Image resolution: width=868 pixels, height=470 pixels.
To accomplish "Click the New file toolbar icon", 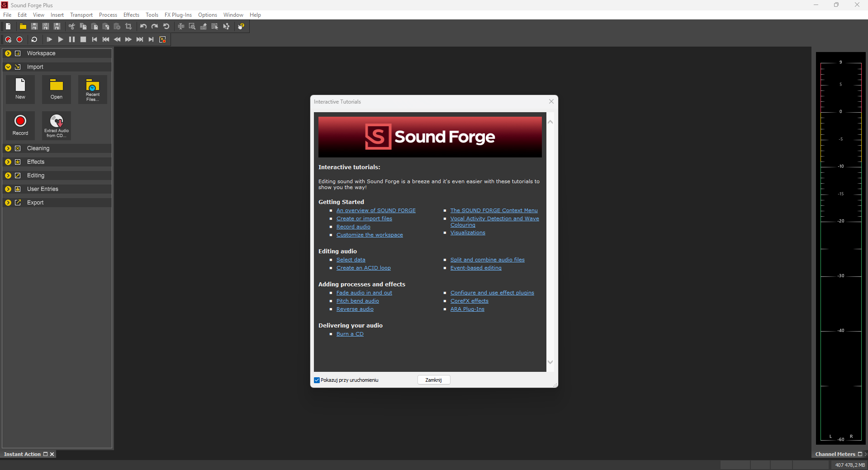I will click(x=8, y=26).
